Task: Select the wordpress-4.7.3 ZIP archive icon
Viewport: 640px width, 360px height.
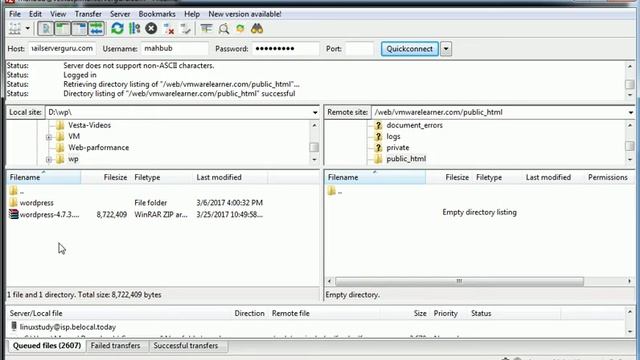Action: click(13, 214)
